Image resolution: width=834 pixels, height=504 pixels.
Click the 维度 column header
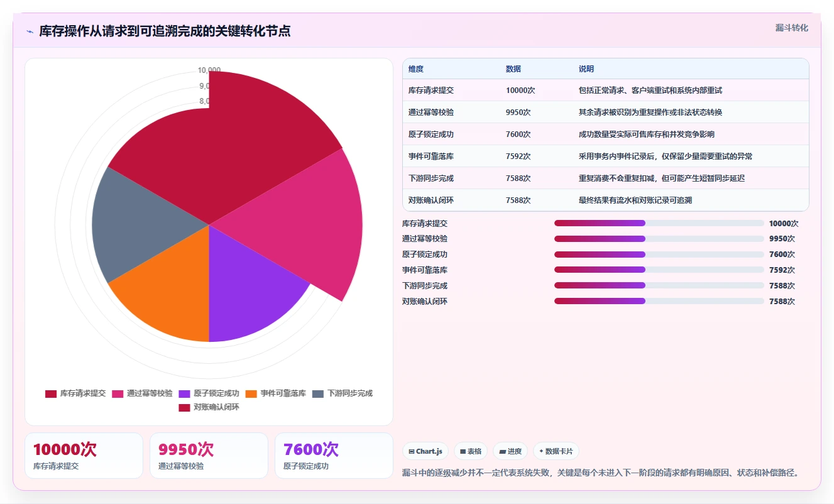pos(416,69)
